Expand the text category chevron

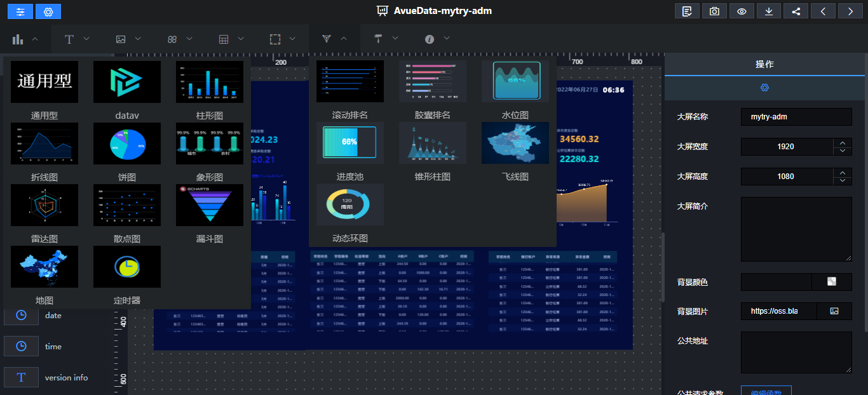pyautogui.click(x=86, y=39)
